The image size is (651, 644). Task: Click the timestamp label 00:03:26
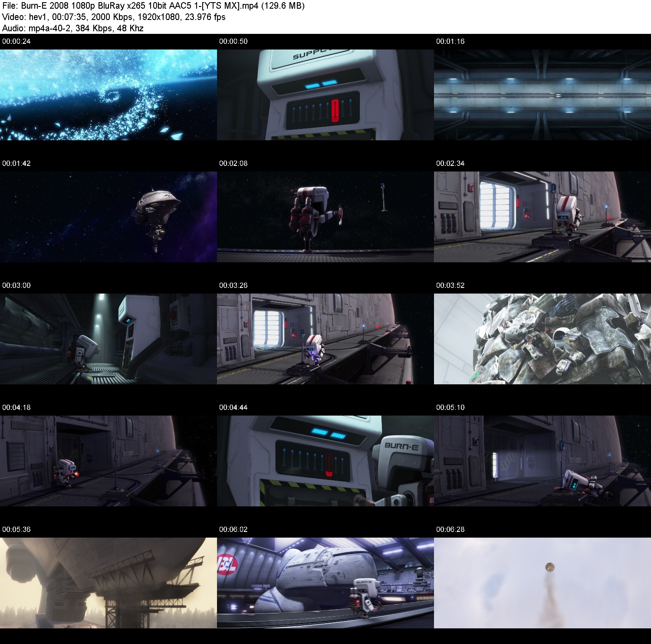tap(233, 285)
